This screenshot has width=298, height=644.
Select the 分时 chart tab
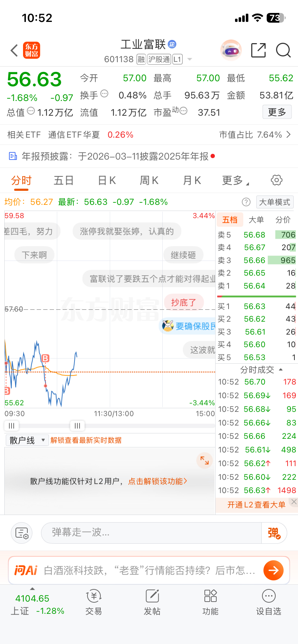pos(21,180)
